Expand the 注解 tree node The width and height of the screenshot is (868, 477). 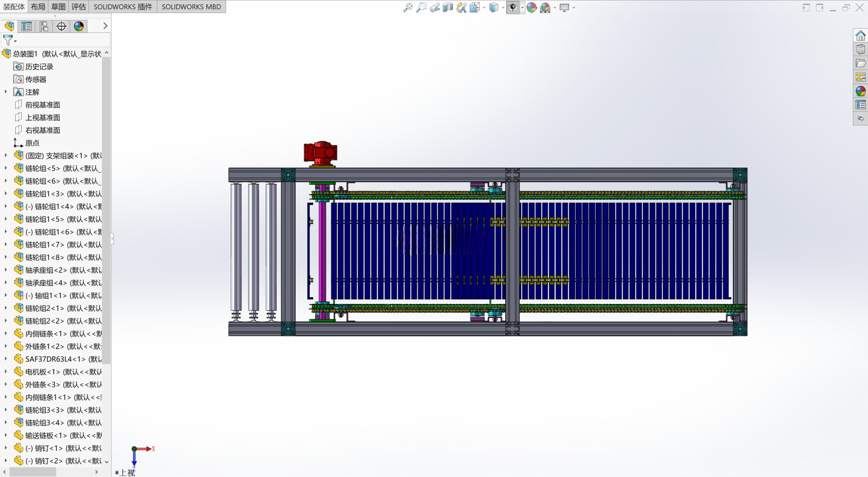(6, 92)
